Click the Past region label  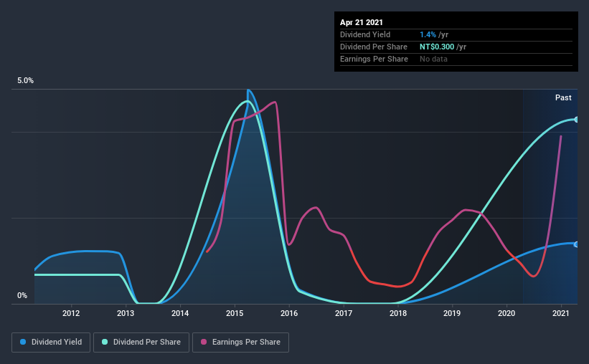click(563, 97)
